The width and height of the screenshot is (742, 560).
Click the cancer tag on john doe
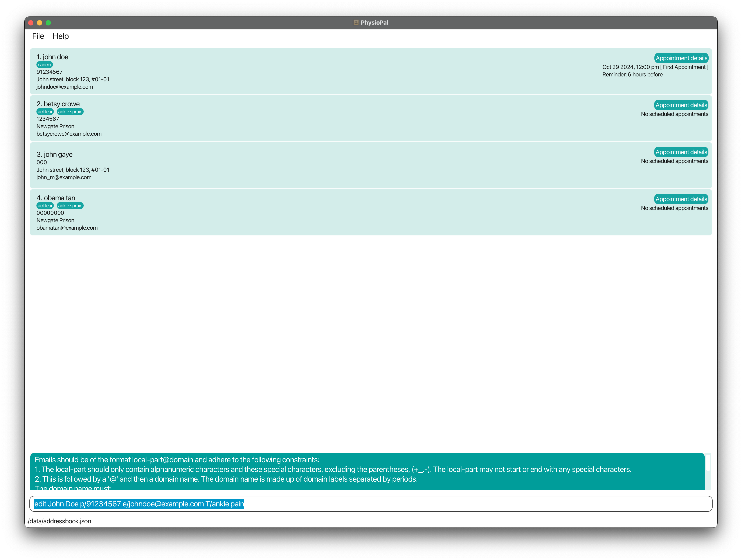pos(45,65)
